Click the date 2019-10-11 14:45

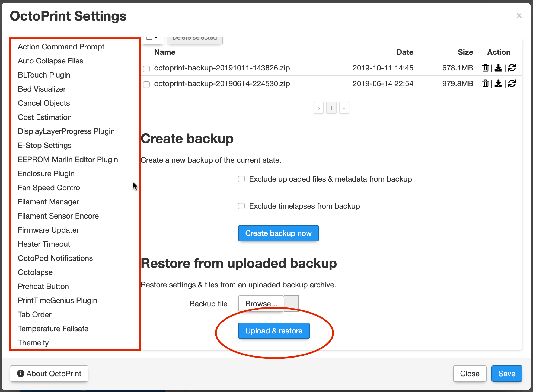tap(383, 68)
